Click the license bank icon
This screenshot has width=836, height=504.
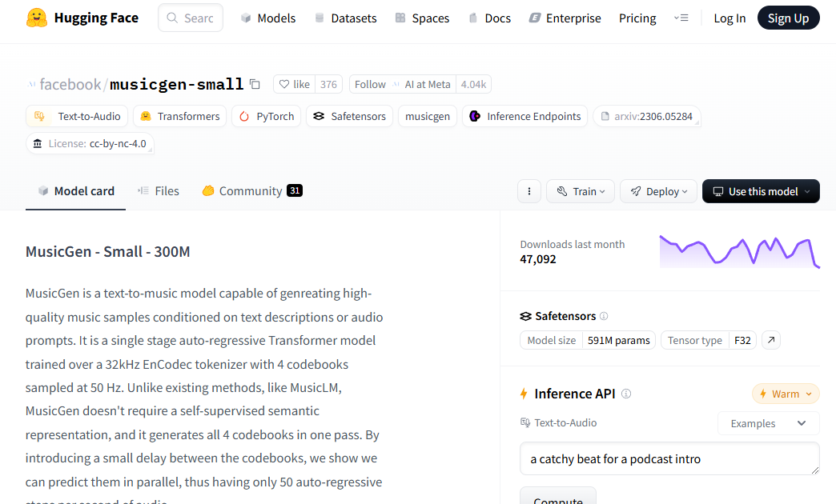point(38,143)
